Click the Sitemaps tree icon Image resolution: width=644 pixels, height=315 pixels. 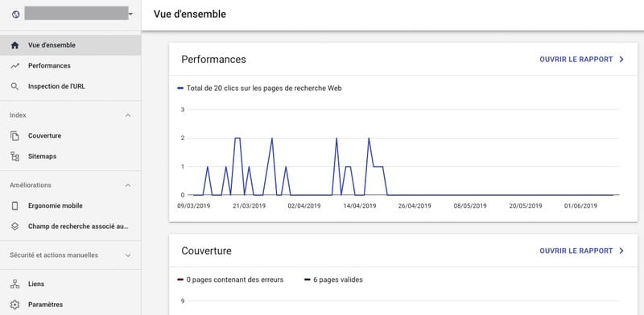(x=14, y=156)
